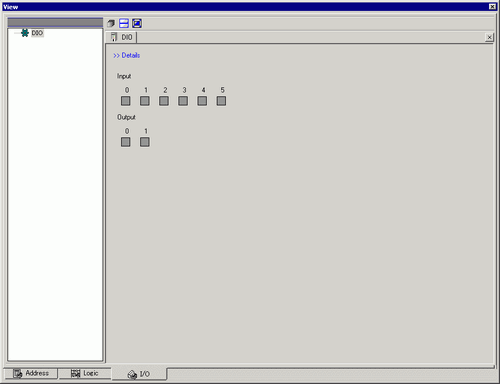Open the DIO tab in monitor pane

pos(121,37)
